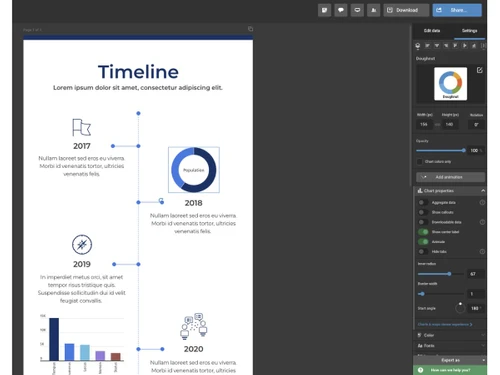Toggle the Hide tabs switch
This screenshot has height=375, width=500.
pyautogui.click(x=423, y=252)
